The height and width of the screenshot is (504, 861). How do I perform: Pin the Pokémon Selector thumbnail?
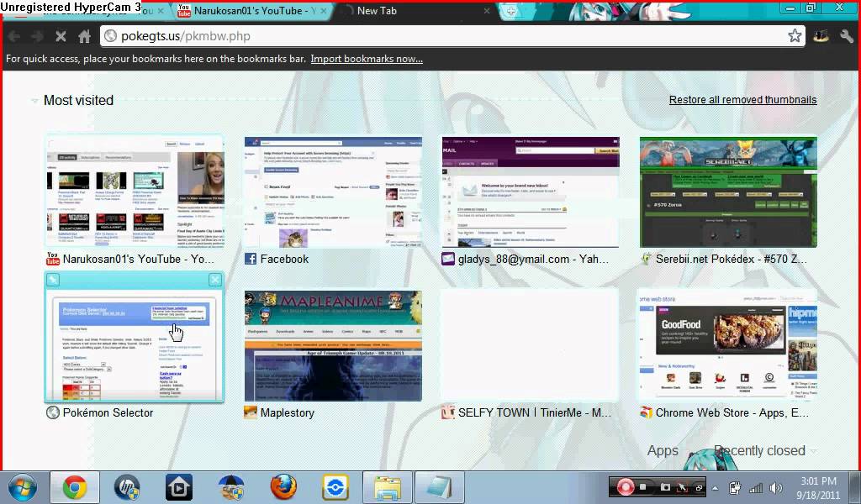(52, 280)
